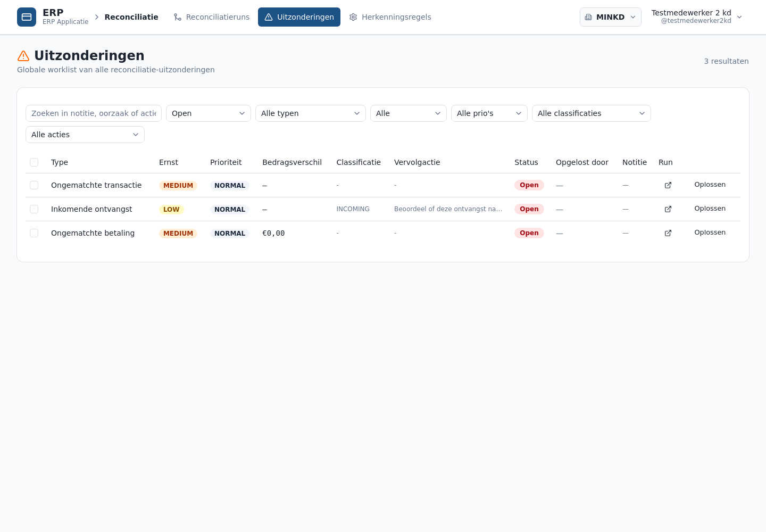Click the gear icon of Herkenningsregels
Image resolution: width=766 pixels, height=532 pixels.
(353, 17)
